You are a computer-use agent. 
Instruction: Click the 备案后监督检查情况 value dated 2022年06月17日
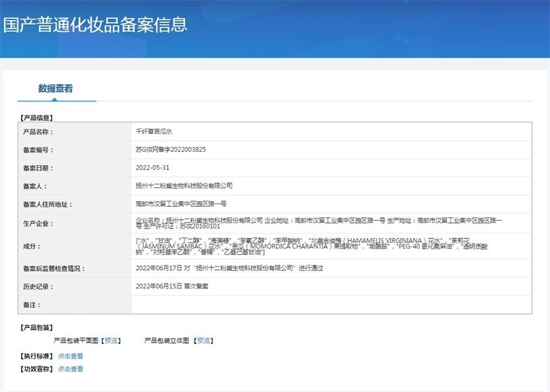(x=230, y=268)
